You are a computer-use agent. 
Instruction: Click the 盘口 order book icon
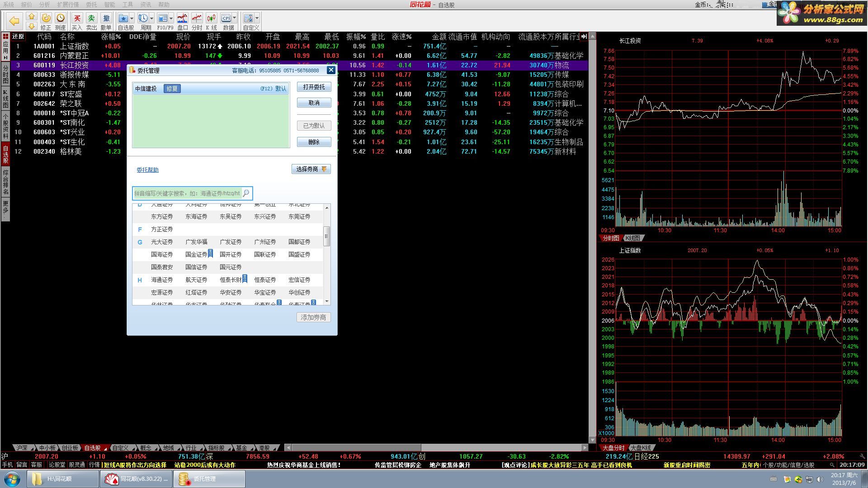[182, 18]
